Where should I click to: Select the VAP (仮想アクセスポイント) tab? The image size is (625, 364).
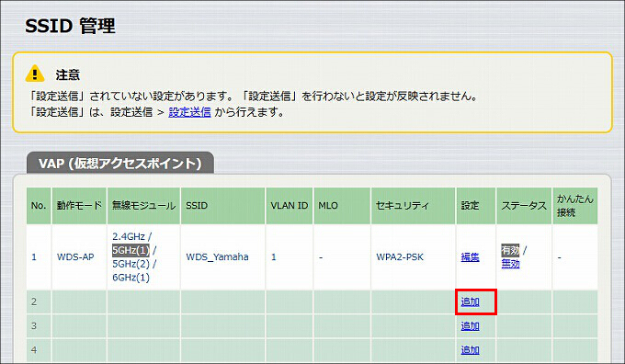[120, 163]
